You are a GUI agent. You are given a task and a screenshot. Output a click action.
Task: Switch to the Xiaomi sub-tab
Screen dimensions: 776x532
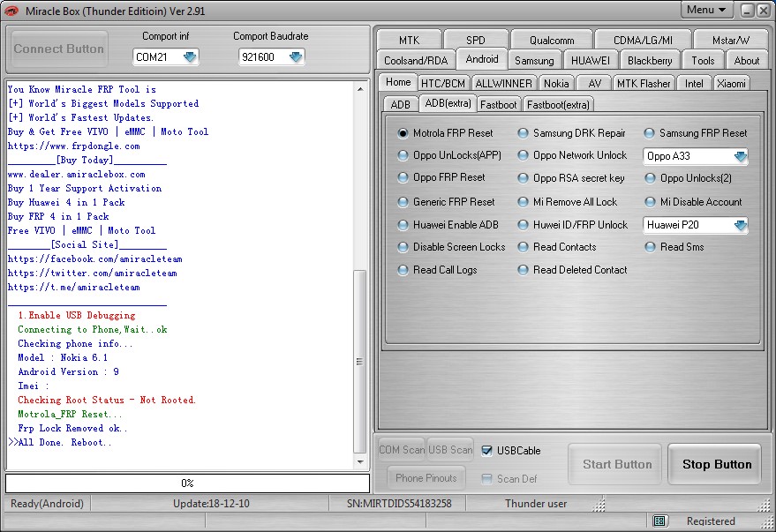tap(731, 84)
